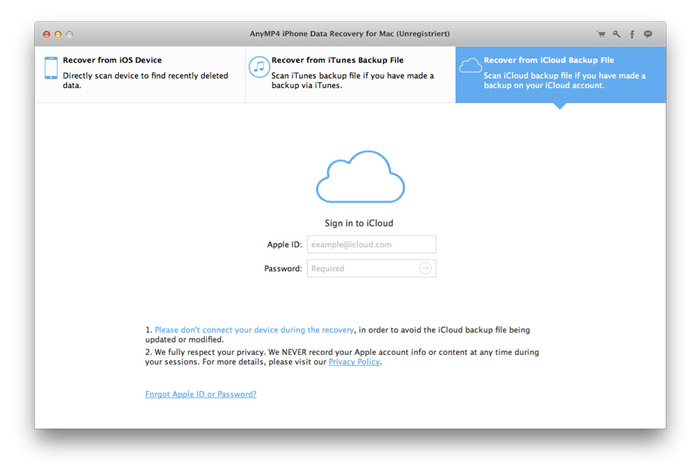This screenshot has width=700, height=476.
Task: Select Recover from iTunes Backup File tab
Action: point(350,74)
